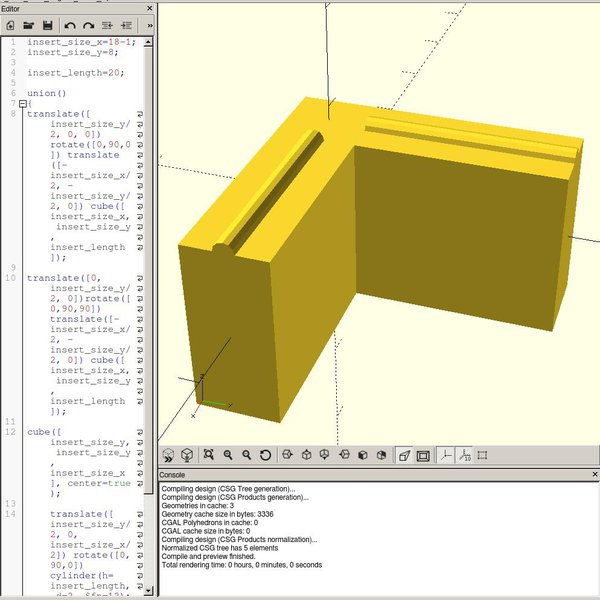The width and height of the screenshot is (600, 600).
Task: Click 'cylinder(h=' in the editor
Action: point(82,576)
